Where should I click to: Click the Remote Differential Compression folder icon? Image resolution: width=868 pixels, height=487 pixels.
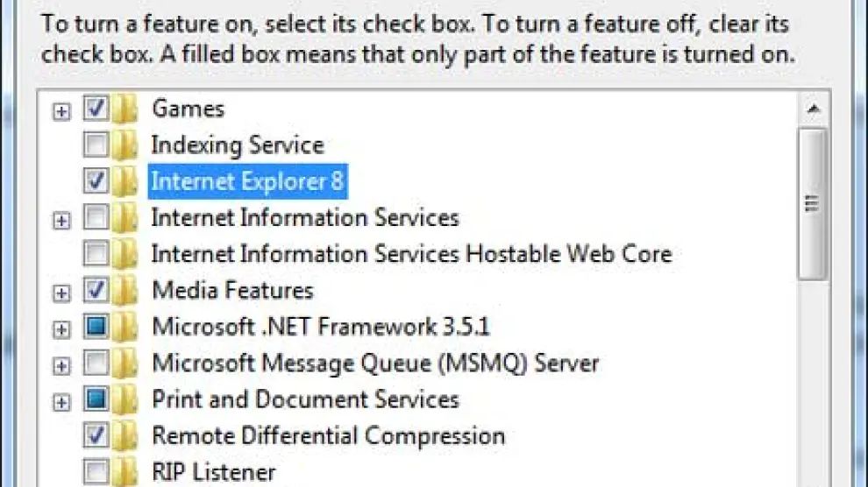[x=125, y=436]
